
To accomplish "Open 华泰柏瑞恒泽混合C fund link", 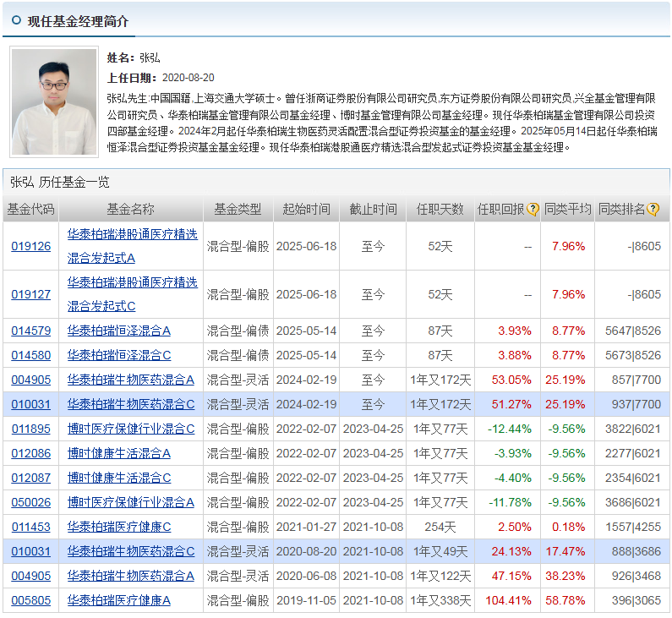I will [x=119, y=355].
